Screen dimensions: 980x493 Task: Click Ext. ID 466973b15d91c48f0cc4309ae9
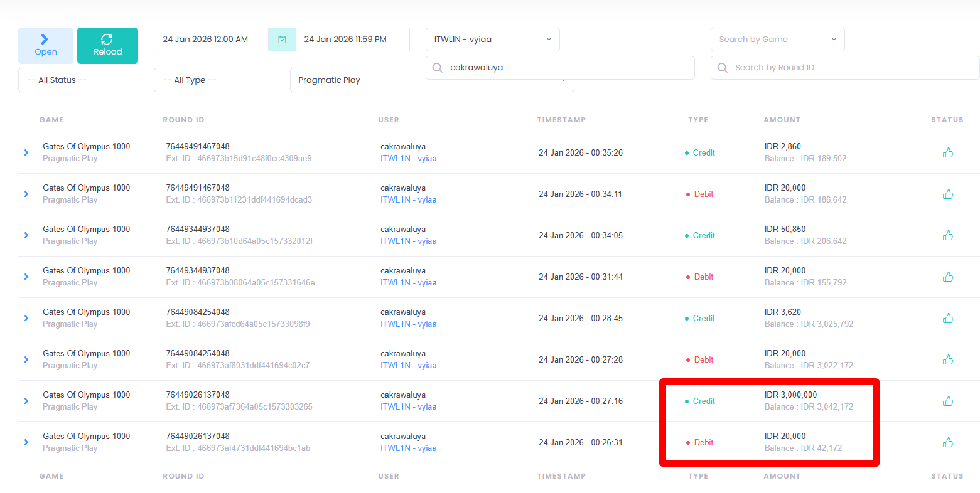point(239,159)
